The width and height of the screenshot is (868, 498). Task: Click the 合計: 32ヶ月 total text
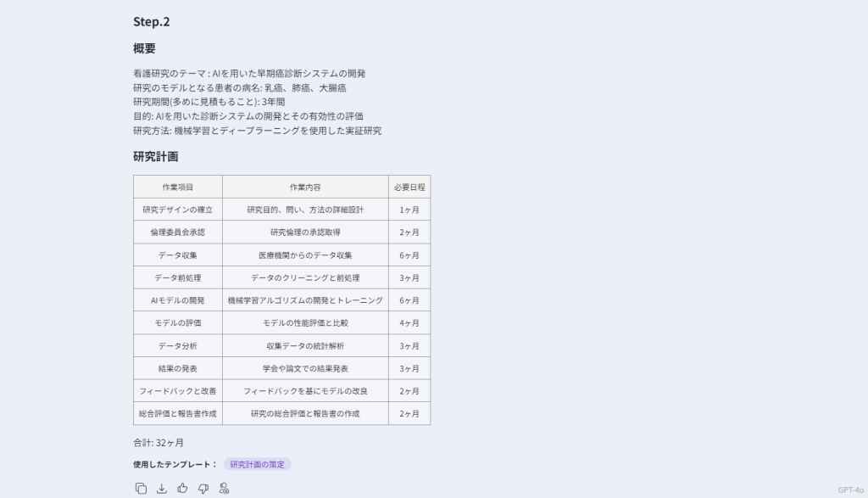pos(159,443)
